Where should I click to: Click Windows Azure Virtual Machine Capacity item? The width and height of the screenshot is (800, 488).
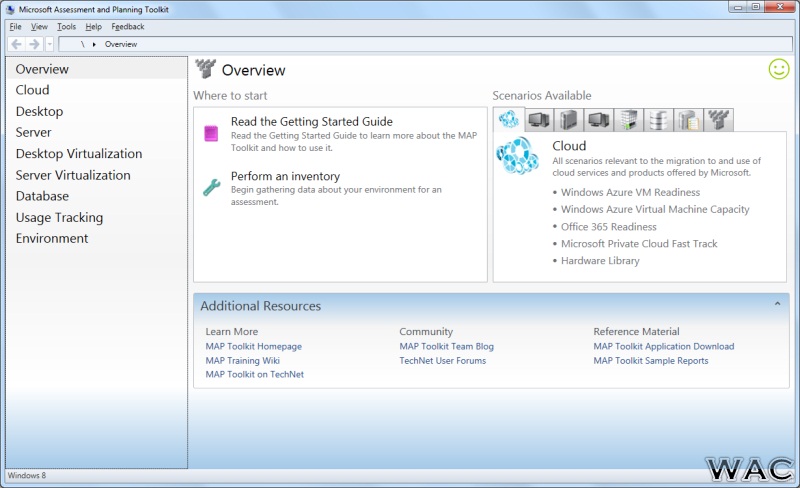click(655, 209)
